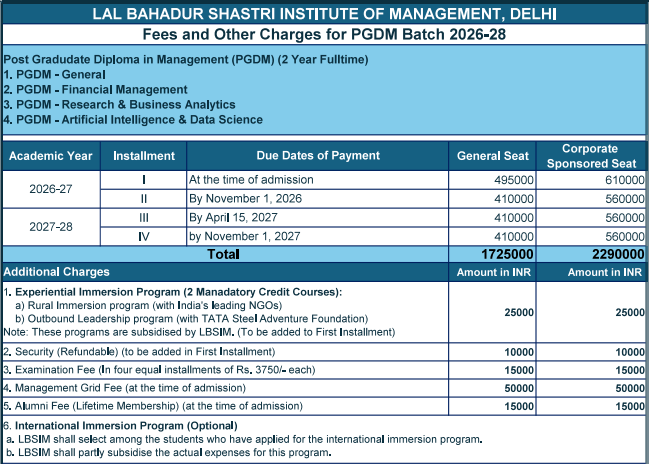Image resolution: width=651 pixels, height=464 pixels.
Task: Select the PGDM - Financial Management line
Action: [x=95, y=90]
